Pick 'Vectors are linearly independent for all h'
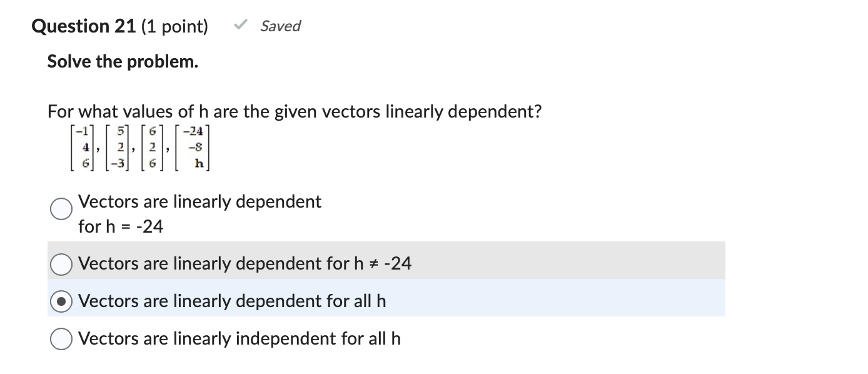 coord(61,338)
